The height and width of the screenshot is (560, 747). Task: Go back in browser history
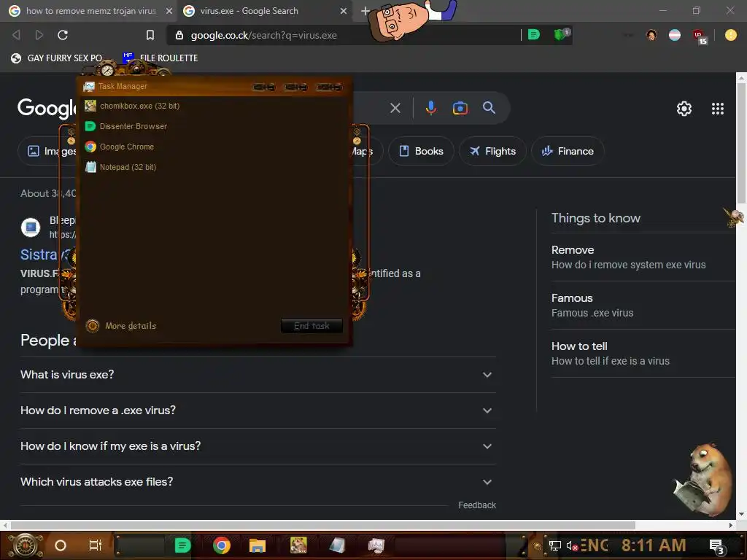16,35
